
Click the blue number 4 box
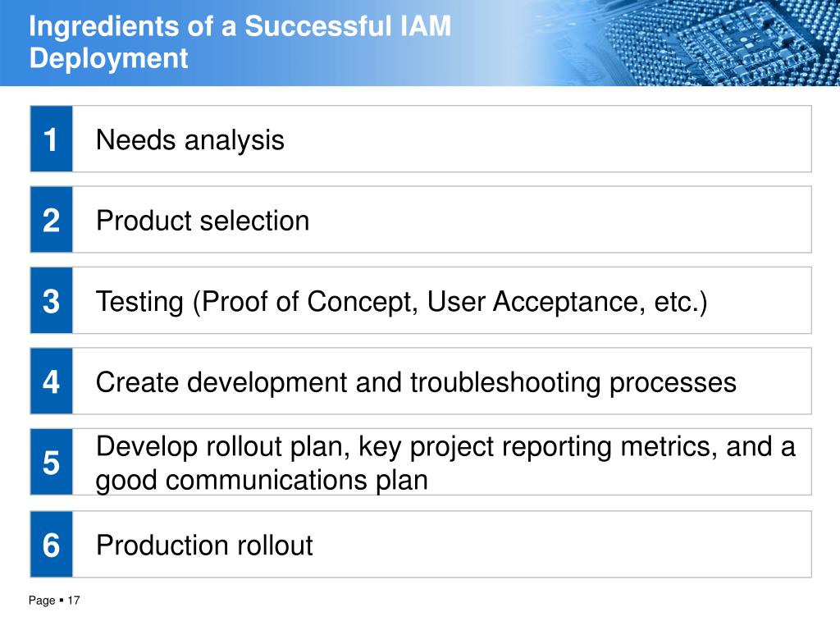[x=52, y=381]
